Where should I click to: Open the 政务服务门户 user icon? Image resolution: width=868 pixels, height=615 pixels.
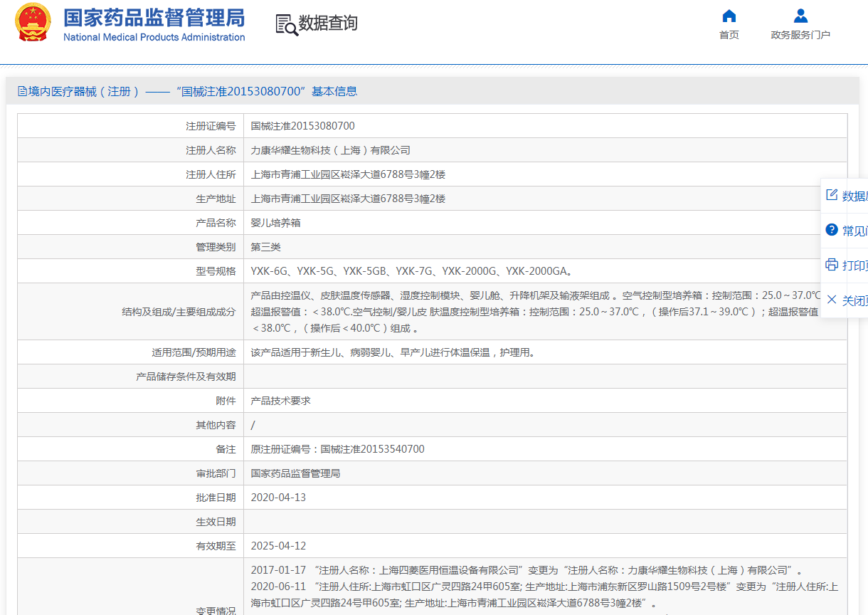[x=800, y=16]
